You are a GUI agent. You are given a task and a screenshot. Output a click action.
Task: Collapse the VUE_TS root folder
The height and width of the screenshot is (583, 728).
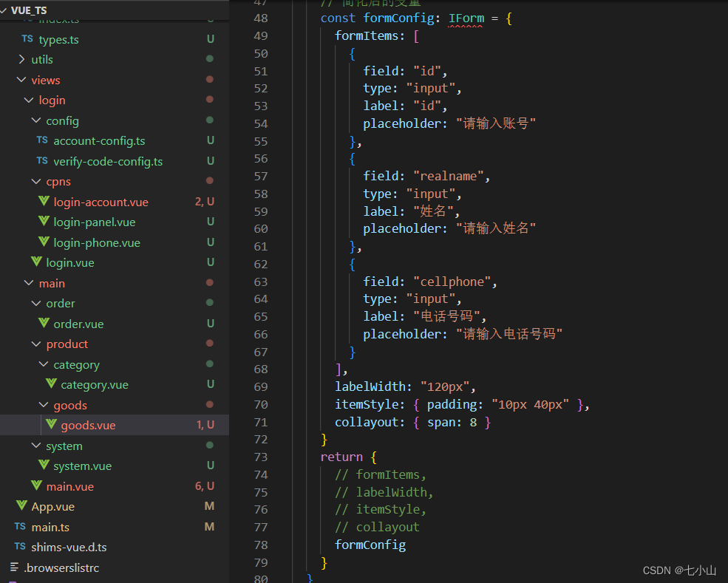click(5, 10)
